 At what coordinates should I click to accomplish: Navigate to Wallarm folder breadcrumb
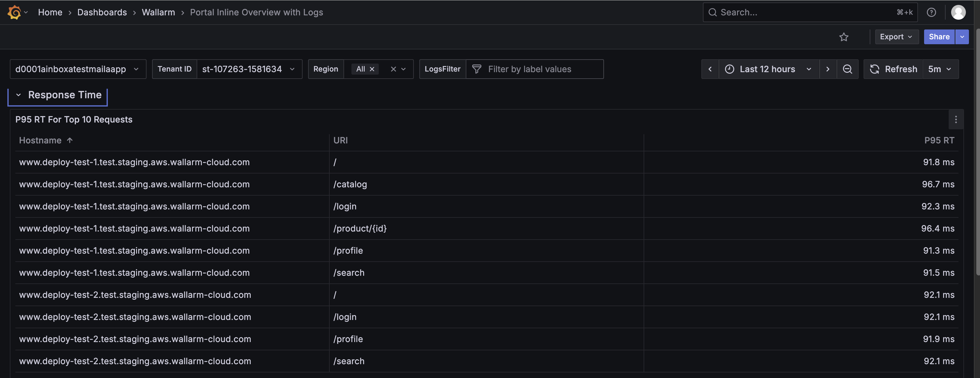(158, 12)
